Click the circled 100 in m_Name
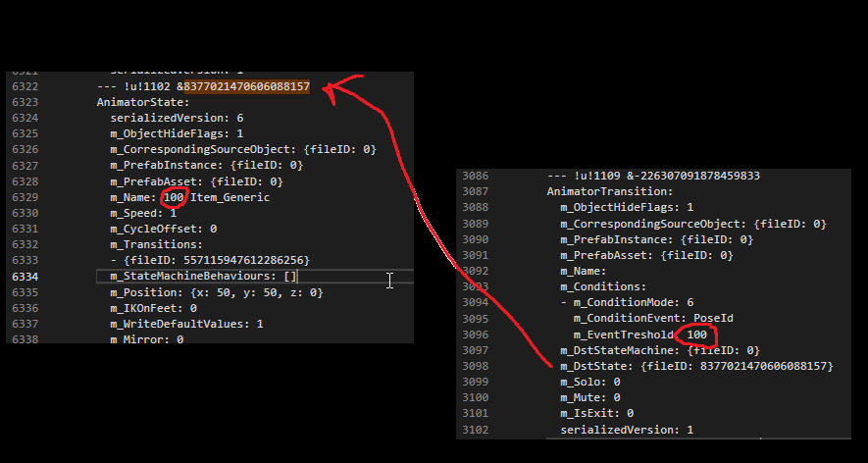This screenshot has width=868, height=463. click(x=174, y=197)
